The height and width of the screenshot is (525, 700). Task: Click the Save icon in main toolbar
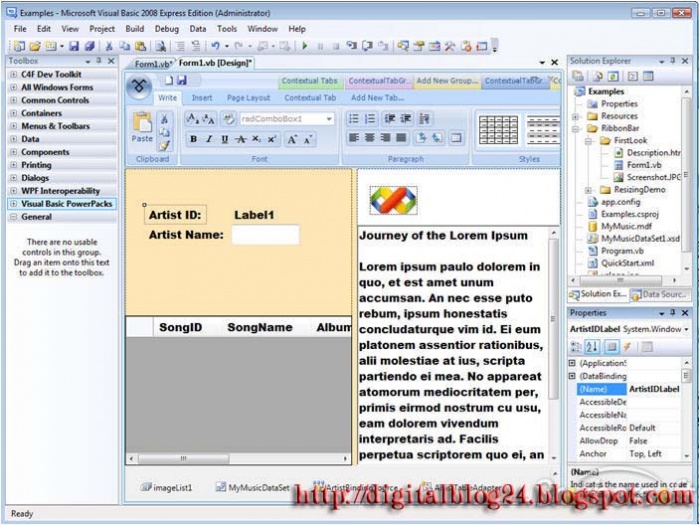coord(74,46)
